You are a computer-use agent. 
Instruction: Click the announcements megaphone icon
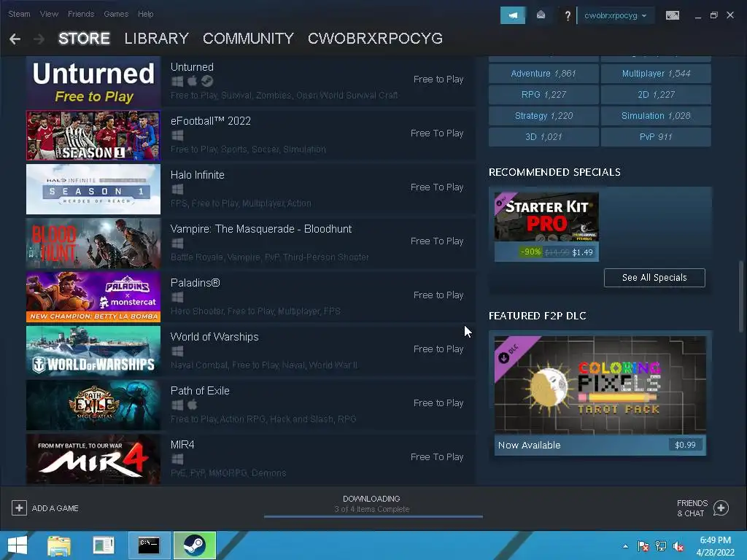point(513,15)
